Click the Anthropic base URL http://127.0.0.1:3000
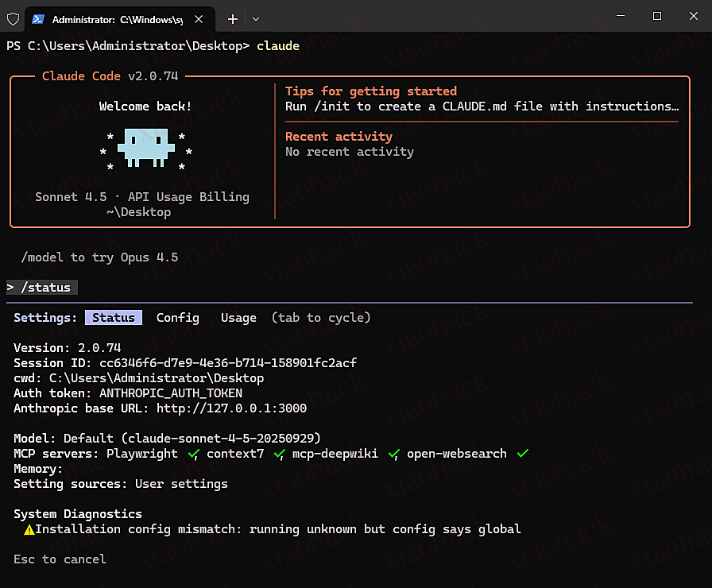The width and height of the screenshot is (712, 588). (230, 408)
